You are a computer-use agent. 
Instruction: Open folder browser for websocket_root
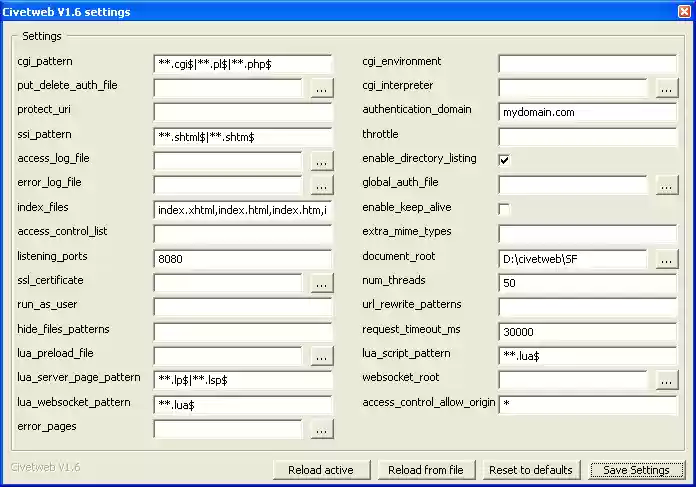(667, 380)
